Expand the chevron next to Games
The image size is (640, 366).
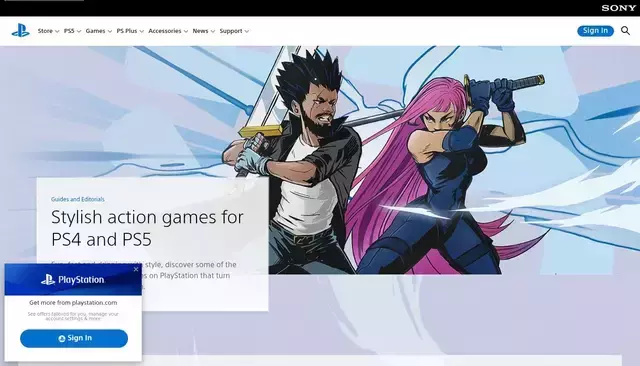coord(109,31)
